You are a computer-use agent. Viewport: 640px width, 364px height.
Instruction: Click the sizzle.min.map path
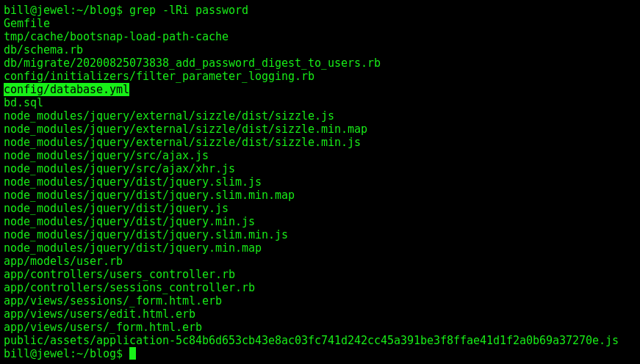coord(185,129)
